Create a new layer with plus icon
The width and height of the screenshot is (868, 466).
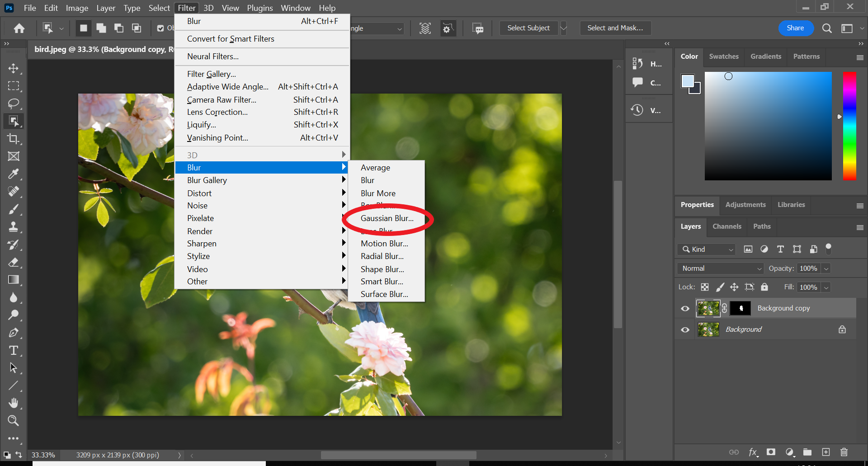[x=826, y=452]
